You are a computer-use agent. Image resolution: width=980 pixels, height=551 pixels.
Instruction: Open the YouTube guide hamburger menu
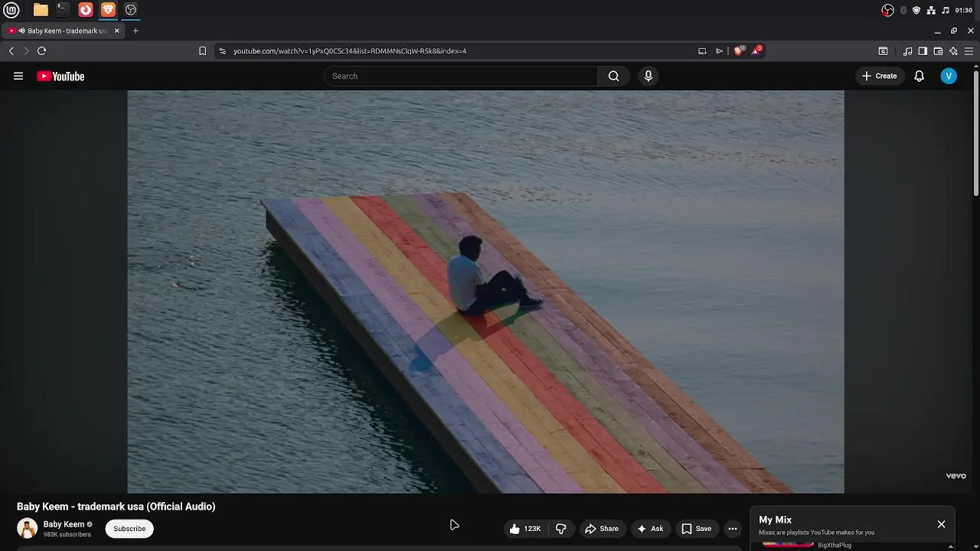18,76
